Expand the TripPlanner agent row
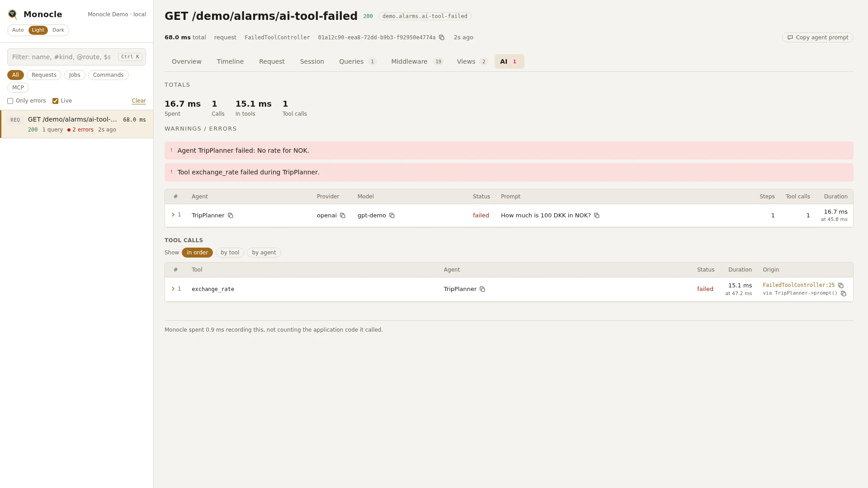This screenshot has width=868, height=488. [x=173, y=215]
